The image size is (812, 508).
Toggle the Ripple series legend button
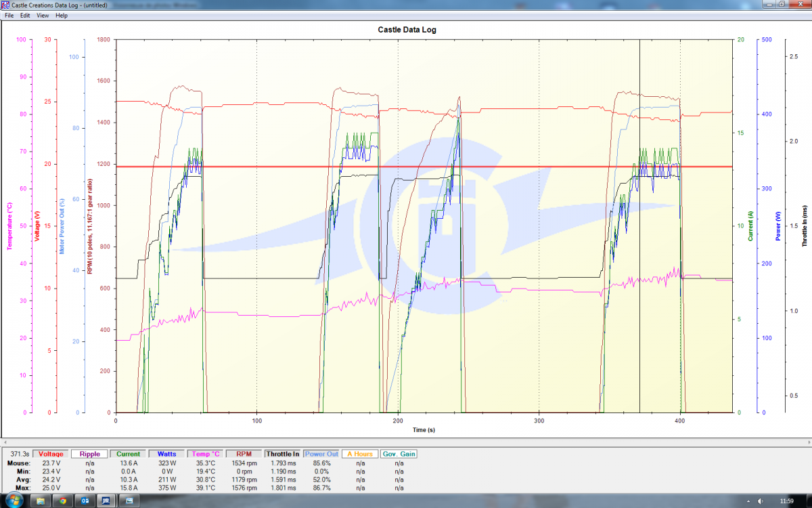pos(89,454)
